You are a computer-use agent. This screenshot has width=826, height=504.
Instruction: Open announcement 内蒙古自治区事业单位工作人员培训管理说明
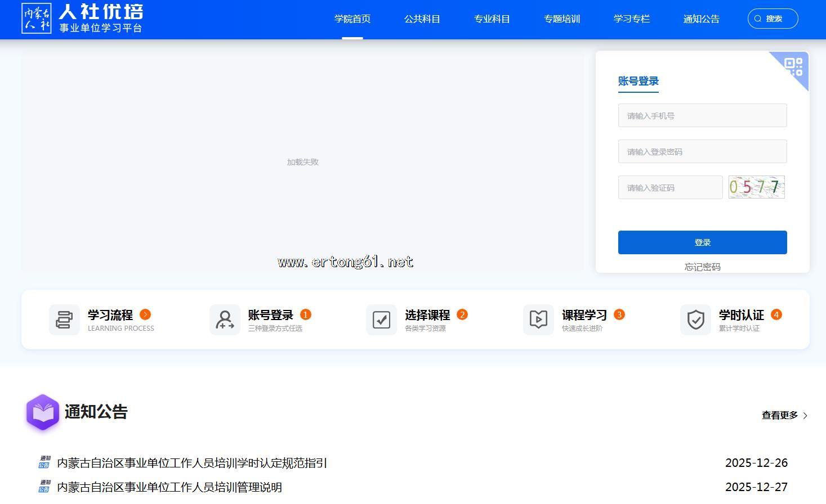click(169, 487)
